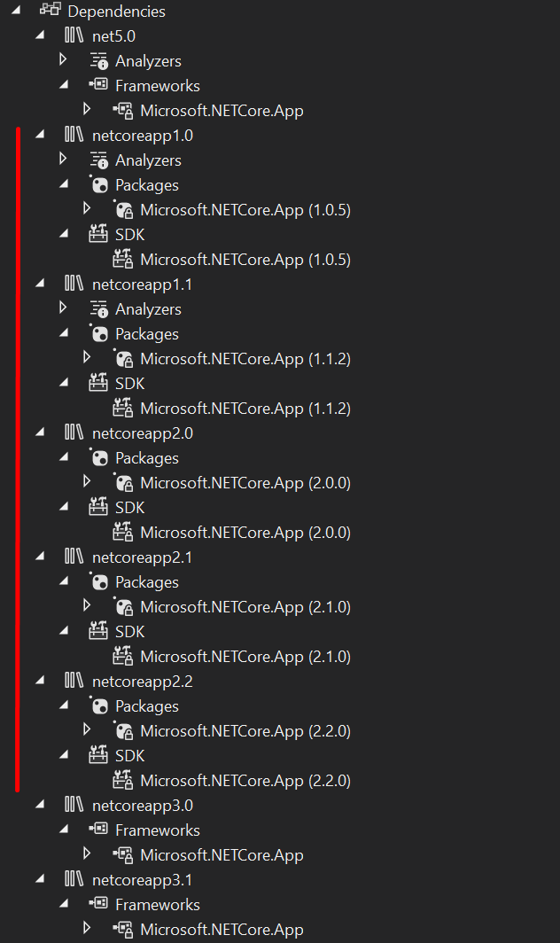The height and width of the screenshot is (943, 560).
Task: Expand Microsoft.NETCore.App under net5.0 Frameworks
Action: tap(89, 110)
